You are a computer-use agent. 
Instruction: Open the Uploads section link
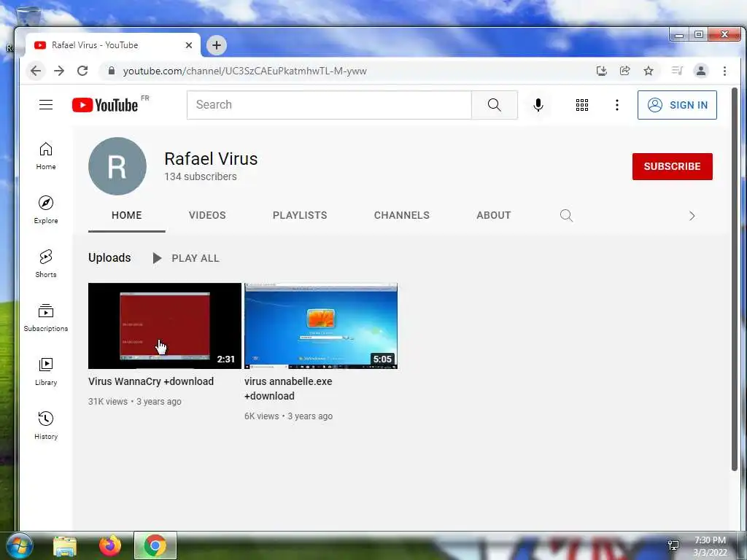tap(109, 257)
